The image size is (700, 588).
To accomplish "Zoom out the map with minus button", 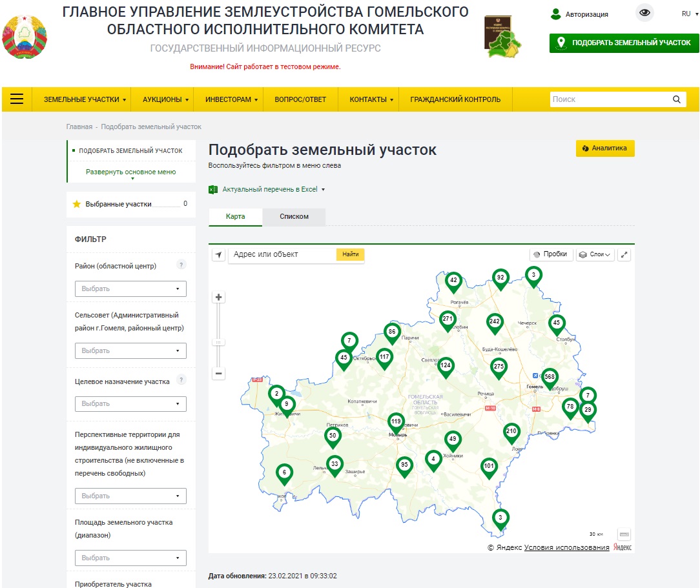I will pos(218,373).
